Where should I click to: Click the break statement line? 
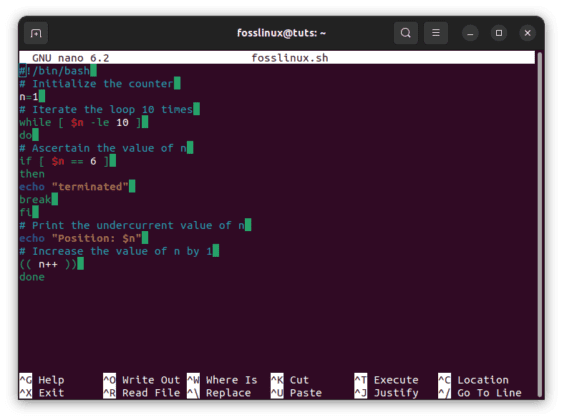(x=38, y=200)
